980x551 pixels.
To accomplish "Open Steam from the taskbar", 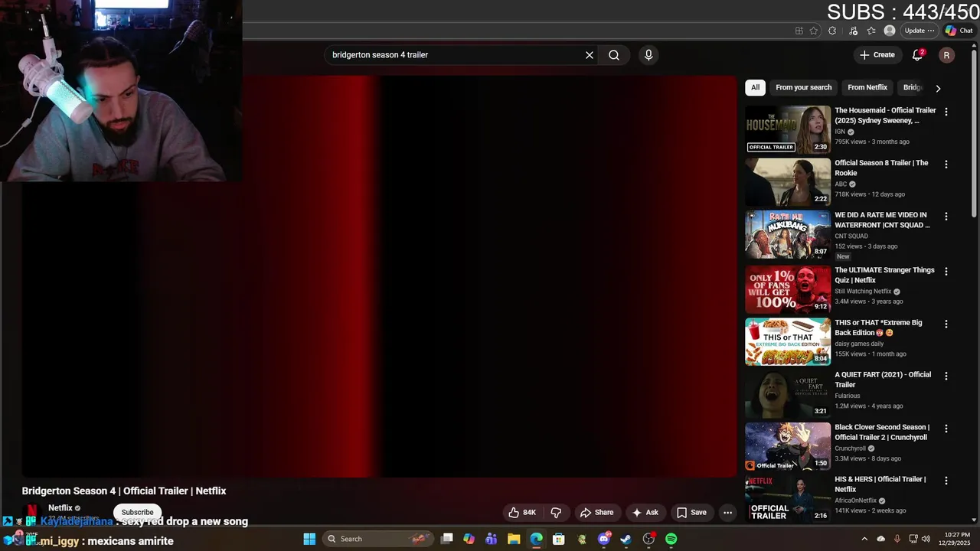I will 626,539.
